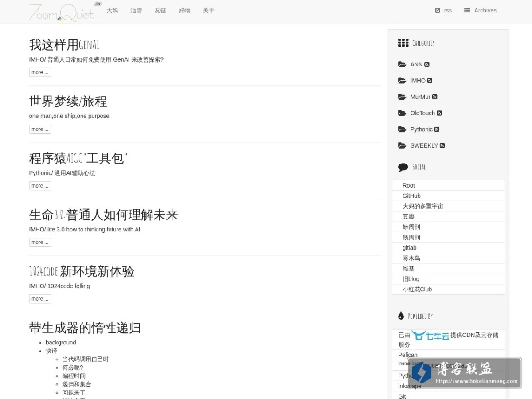Go to the rss link in navbar
The image size is (532, 399).
click(448, 11)
